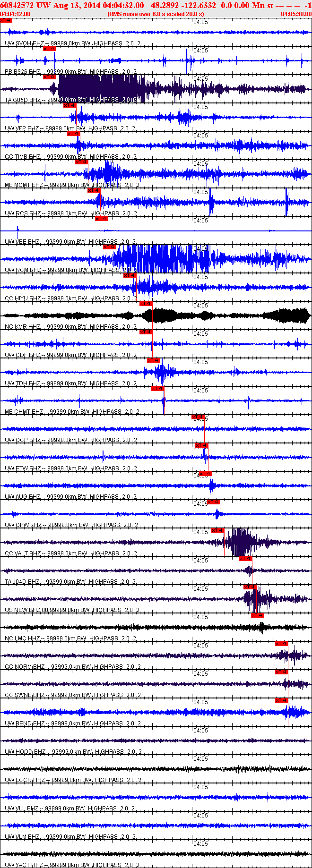Click the red pick flag on NC LMC trace
This screenshot has height=868, width=312.
click(x=258, y=615)
